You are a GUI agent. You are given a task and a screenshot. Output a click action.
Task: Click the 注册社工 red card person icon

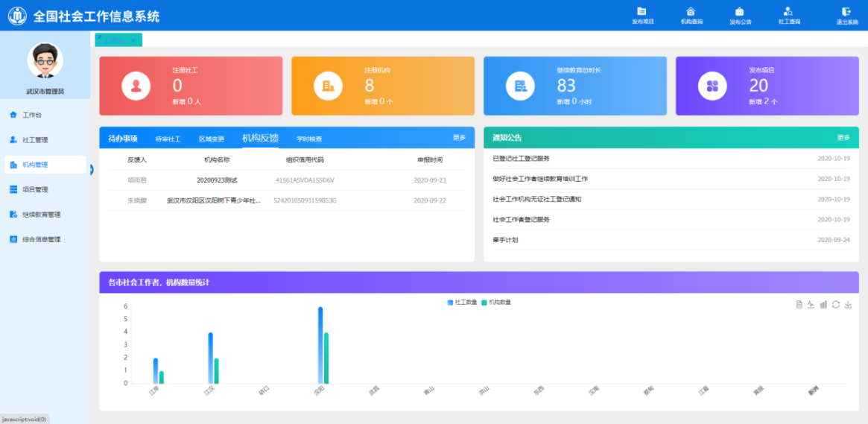coord(136,86)
